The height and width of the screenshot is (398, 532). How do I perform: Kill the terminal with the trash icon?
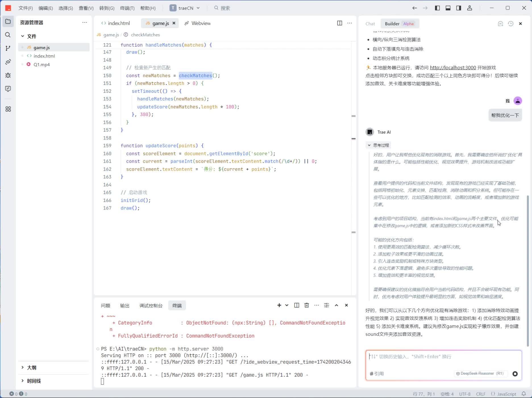click(306, 305)
